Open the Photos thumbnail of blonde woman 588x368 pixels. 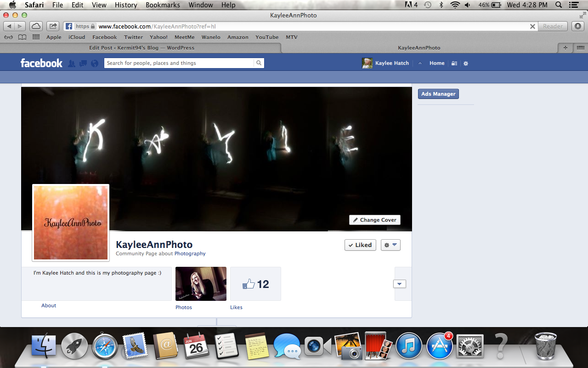pyautogui.click(x=201, y=284)
